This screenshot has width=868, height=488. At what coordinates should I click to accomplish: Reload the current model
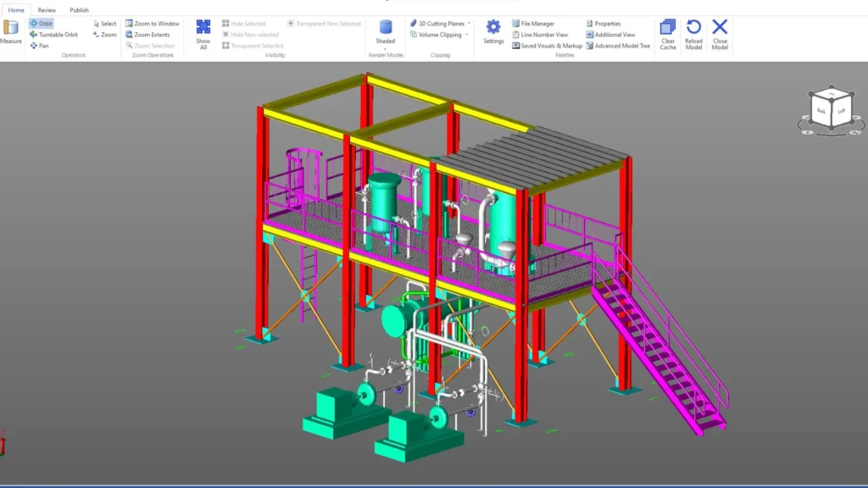693,32
